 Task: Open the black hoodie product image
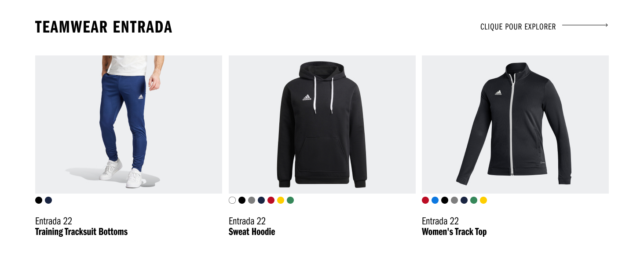click(322, 125)
